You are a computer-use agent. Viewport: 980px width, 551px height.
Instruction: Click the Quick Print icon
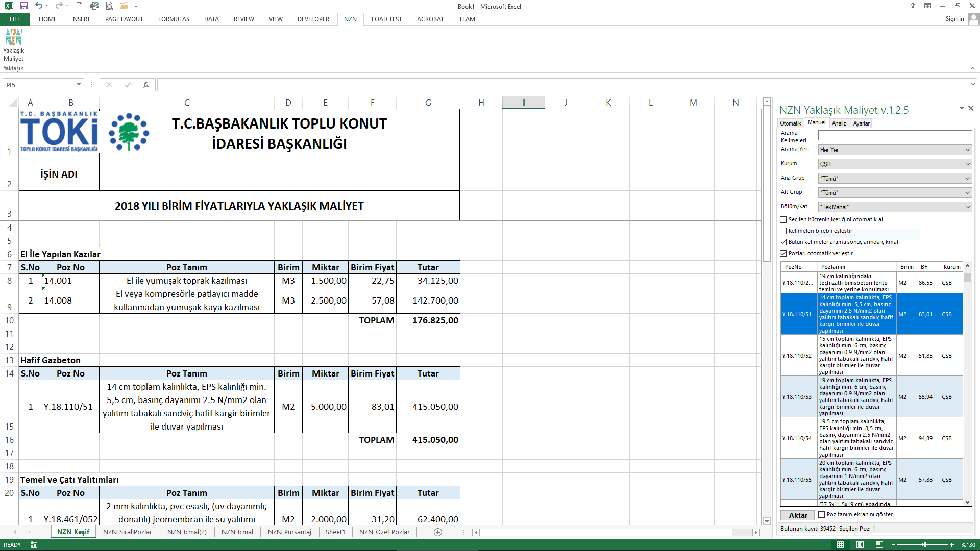tap(94, 6)
